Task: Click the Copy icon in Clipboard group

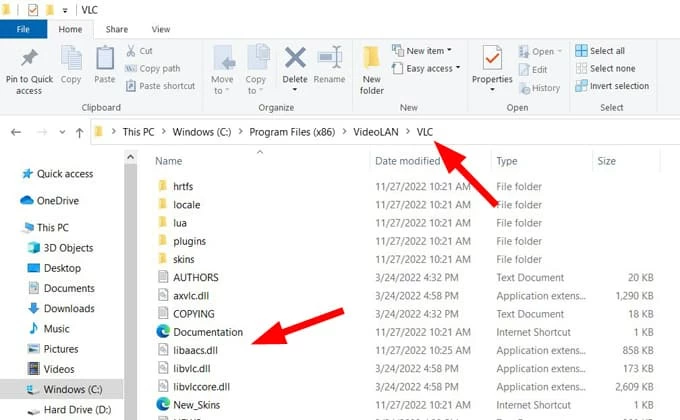Action: (71, 60)
